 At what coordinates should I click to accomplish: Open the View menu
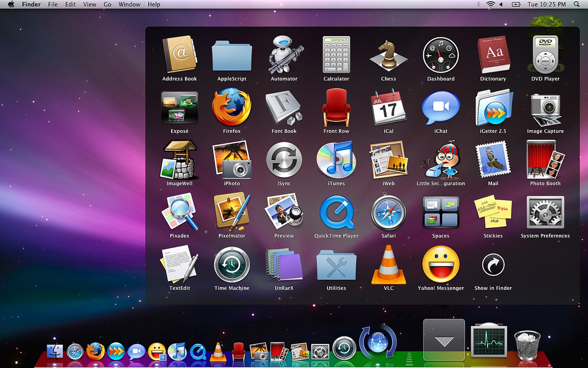click(90, 5)
